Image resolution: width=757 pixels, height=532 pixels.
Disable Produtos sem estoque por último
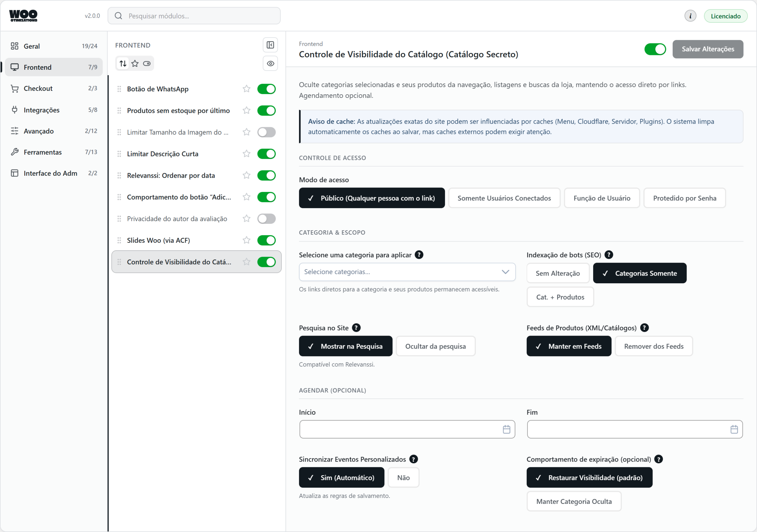pyautogui.click(x=266, y=111)
